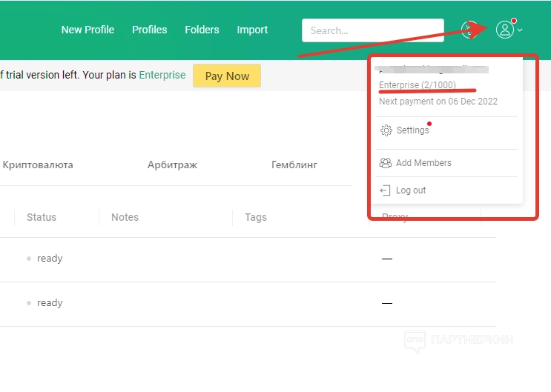
Task: Switch to the Гемблинг folder tab
Action: click(294, 165)
